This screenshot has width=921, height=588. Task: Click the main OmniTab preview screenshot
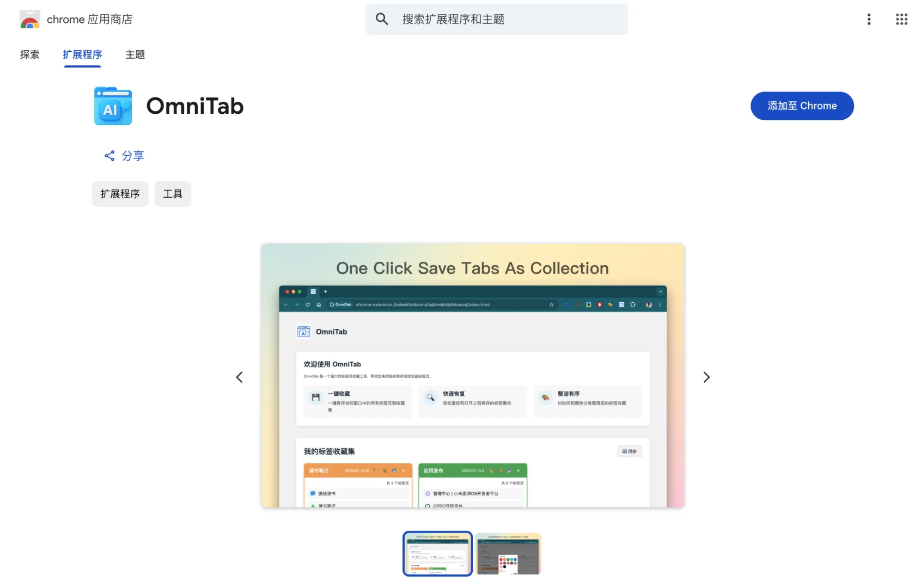click(x=473, y=376)
